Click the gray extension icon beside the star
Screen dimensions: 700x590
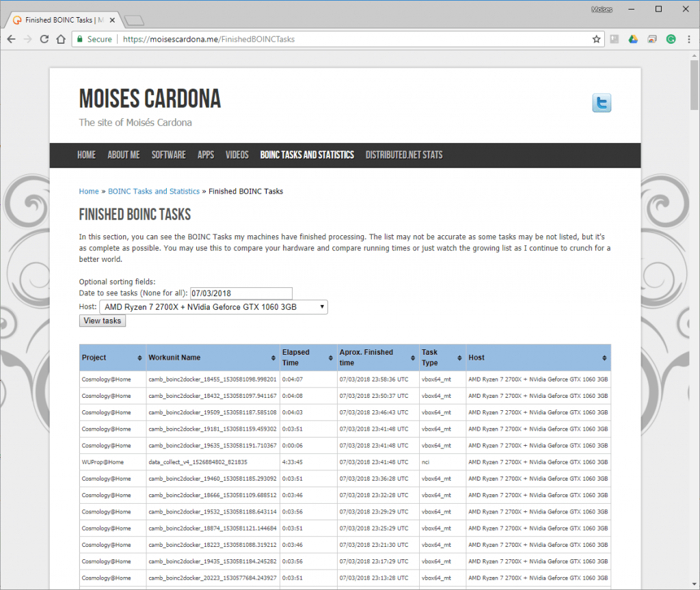(615, 39)
